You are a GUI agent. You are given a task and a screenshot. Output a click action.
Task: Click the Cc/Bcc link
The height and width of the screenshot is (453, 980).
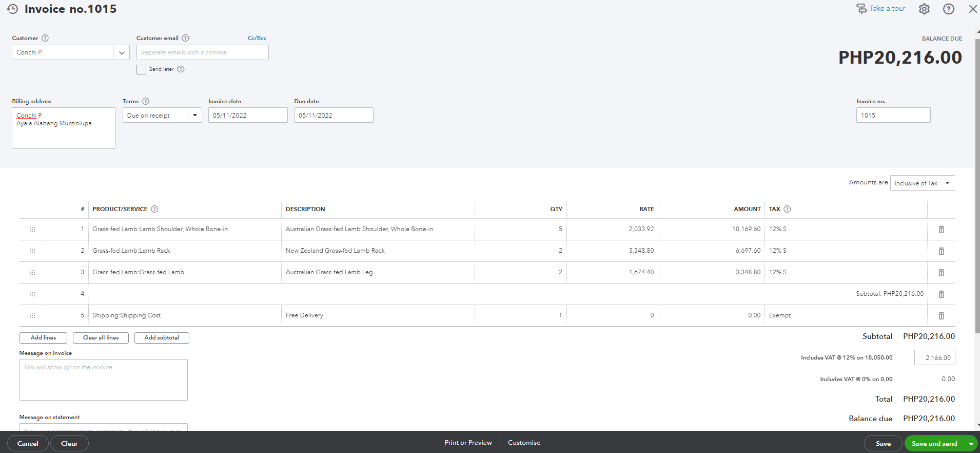pyautogui.click(x=257, y=38)
